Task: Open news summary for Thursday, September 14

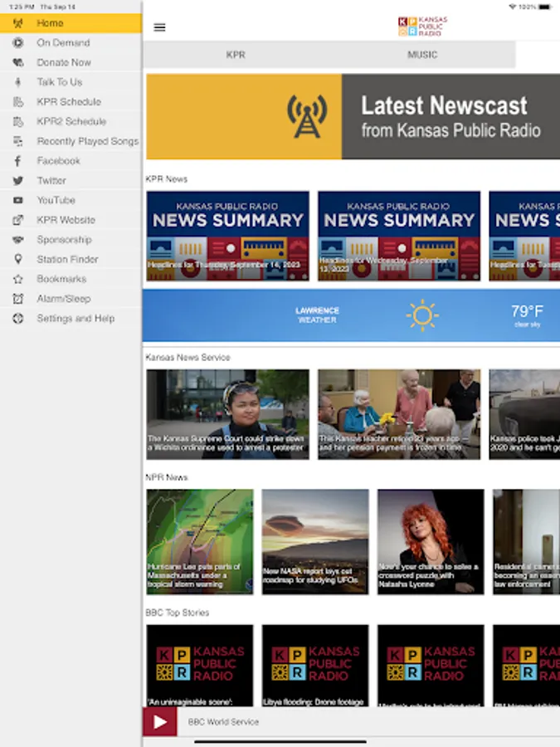Action: point(227,236)
